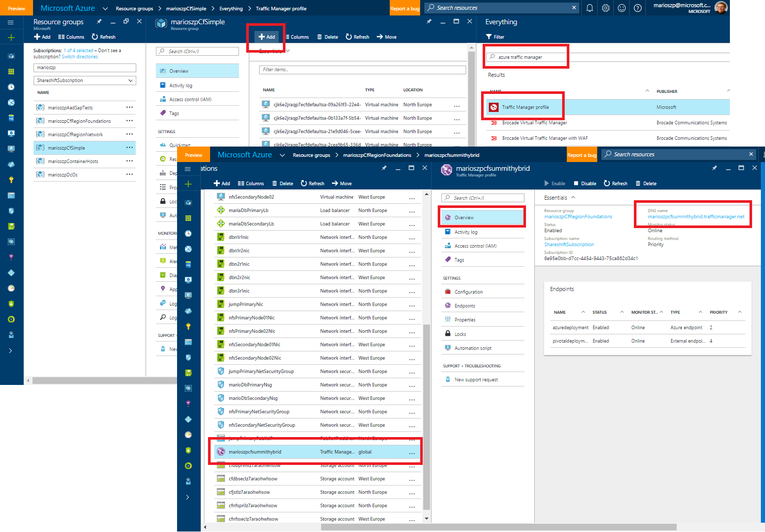Sort results by PUBLISHER column

click(667, 91)
